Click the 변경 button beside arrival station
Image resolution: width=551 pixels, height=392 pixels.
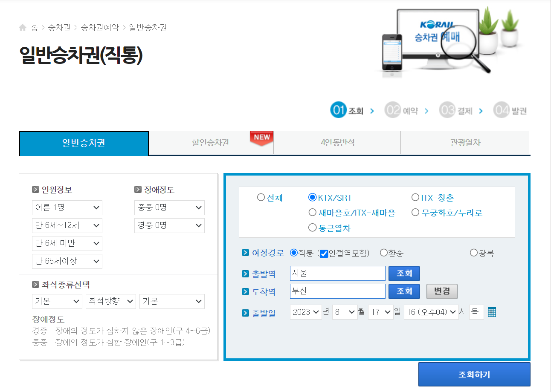(x=442, y=291)
